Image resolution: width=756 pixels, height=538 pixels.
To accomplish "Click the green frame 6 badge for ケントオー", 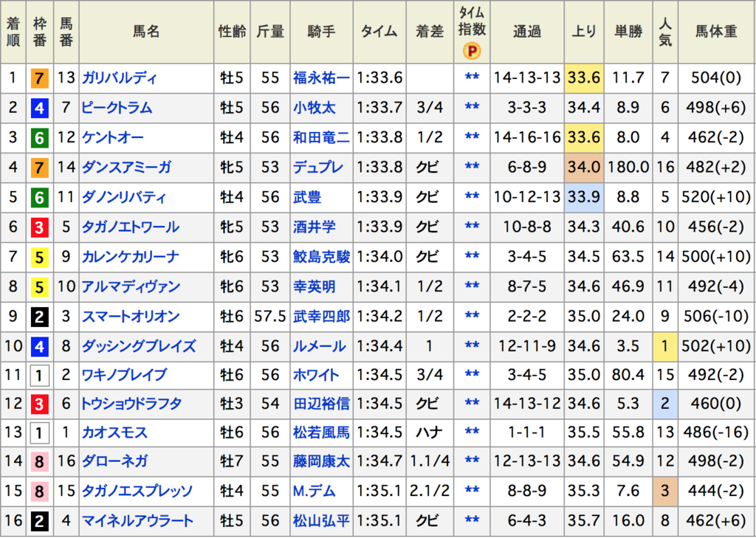I will pos(40,138).
